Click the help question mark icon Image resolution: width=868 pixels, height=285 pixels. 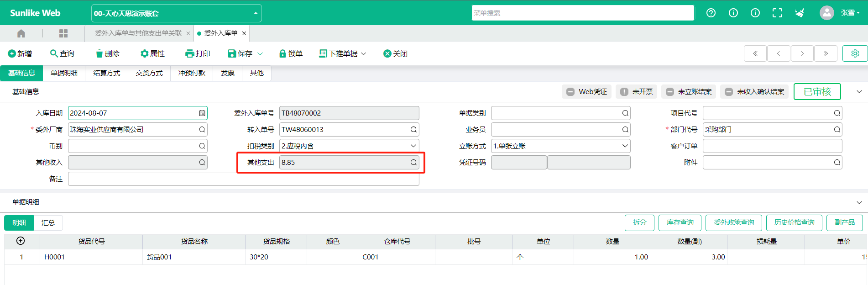pyautogui.click(x=711, y=13)
